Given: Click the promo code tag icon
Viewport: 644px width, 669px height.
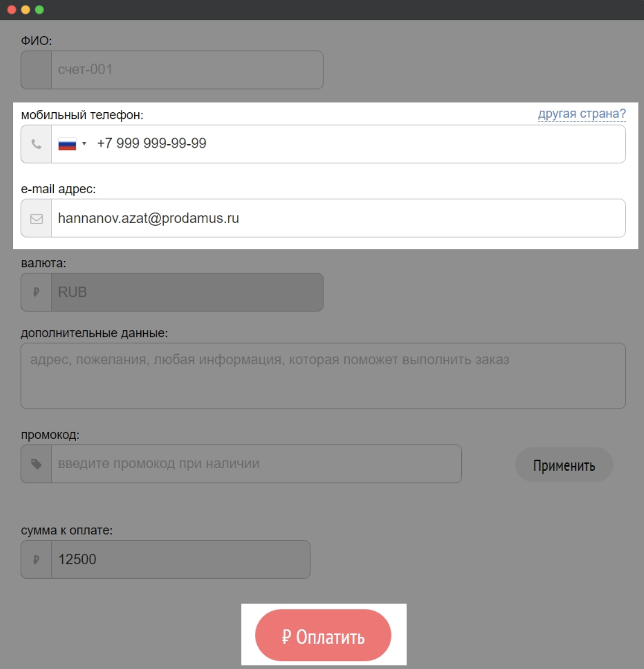Looking at the screenshot, I should [x=36, y=464].
